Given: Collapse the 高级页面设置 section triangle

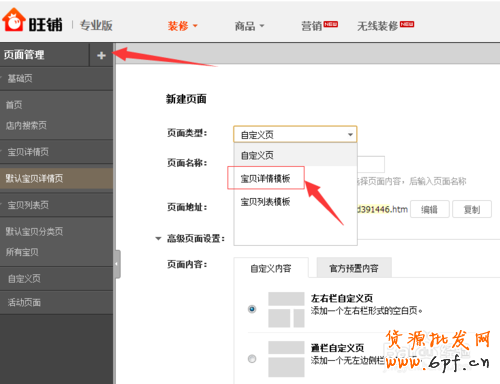Looking at the screenshot, I should 158,238.
